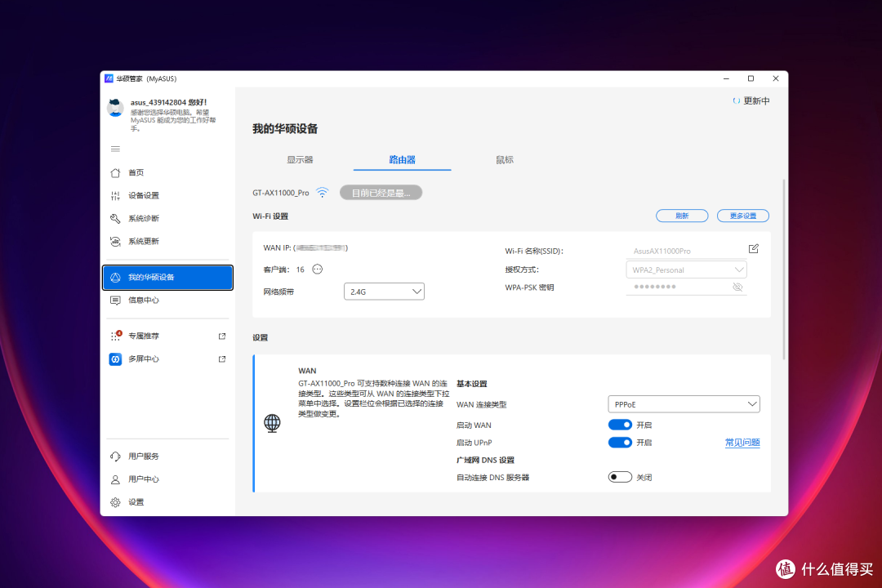Select 我的华硕设备 sidebar item
882x588 pixels.
tap(167, 278)
